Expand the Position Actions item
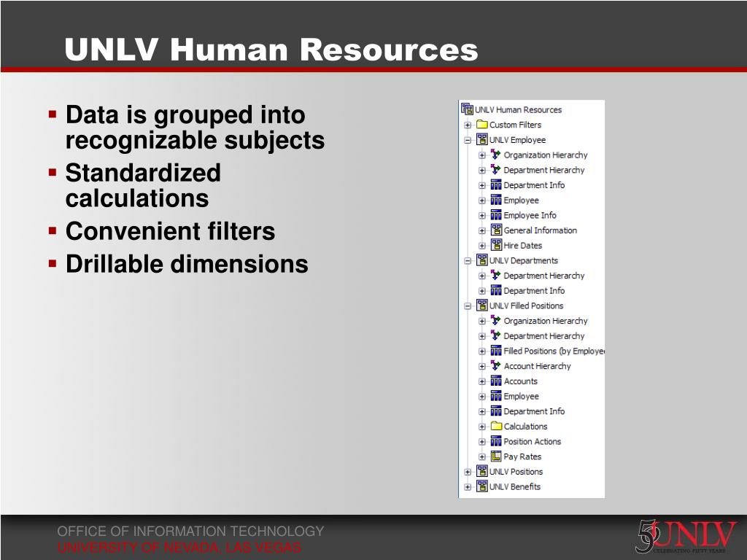The width and height of the screenshot is (747, 560). (x=482, y=442)
